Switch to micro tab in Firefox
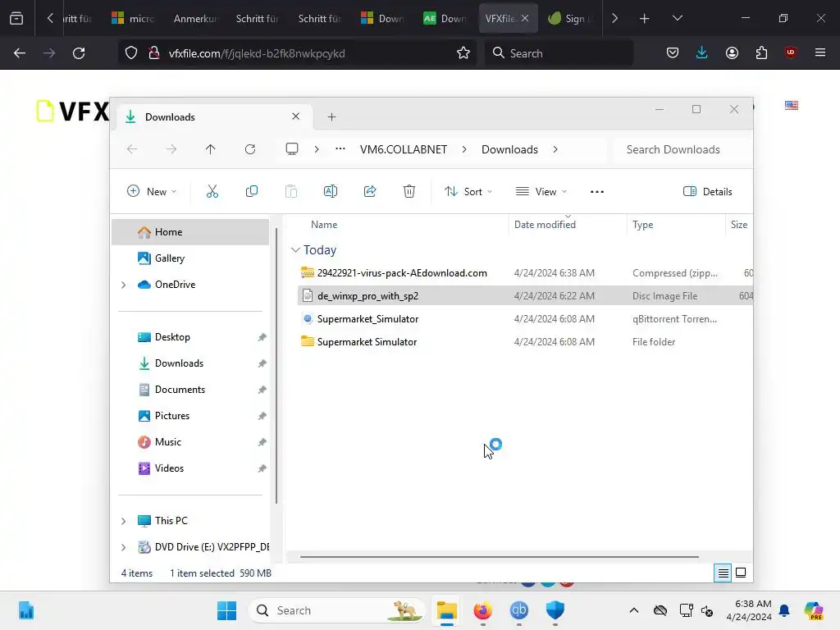The width and height of the screenshot is (840, 630). click(x=134, y=18)
